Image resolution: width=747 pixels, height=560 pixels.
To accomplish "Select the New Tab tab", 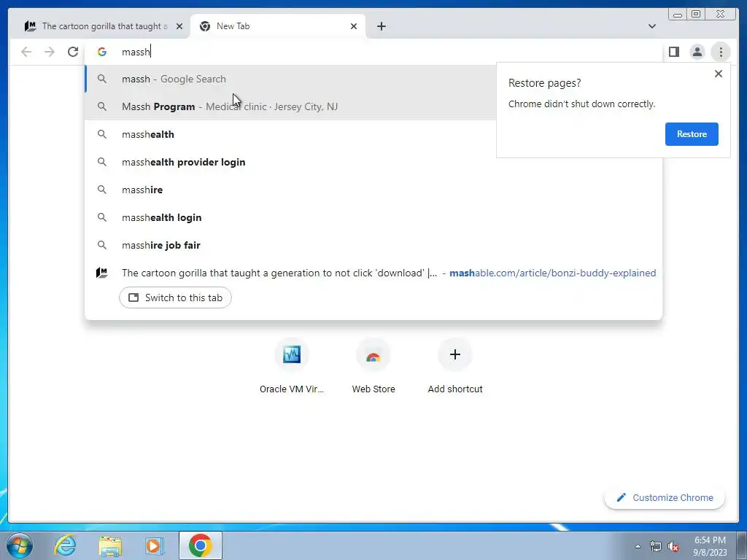I will pos(278,26).
